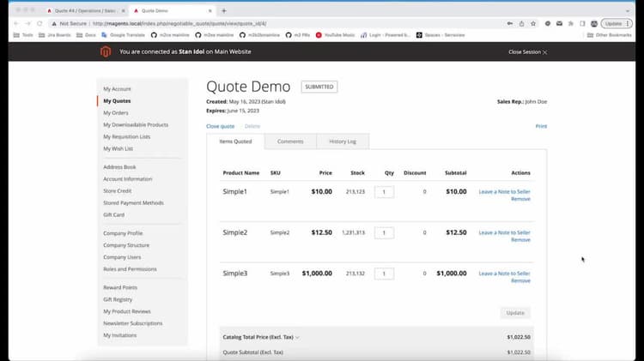Close the session with Close Session
Viewport: 644px width, 361px height.
click(x=528, y=52)
